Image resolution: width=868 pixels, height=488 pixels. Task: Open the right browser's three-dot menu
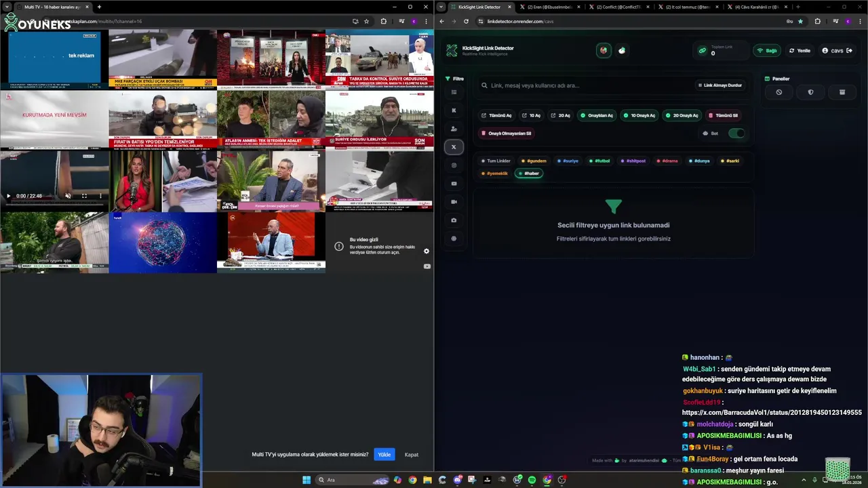click(x=860, y=21)
